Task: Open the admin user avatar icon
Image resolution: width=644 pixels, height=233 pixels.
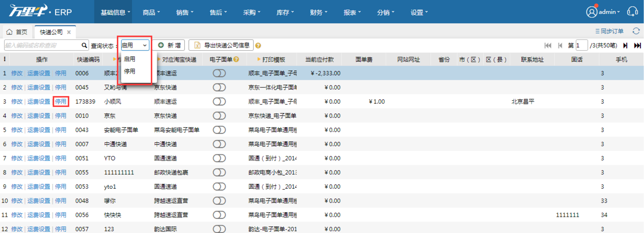Action: [591, 12]
